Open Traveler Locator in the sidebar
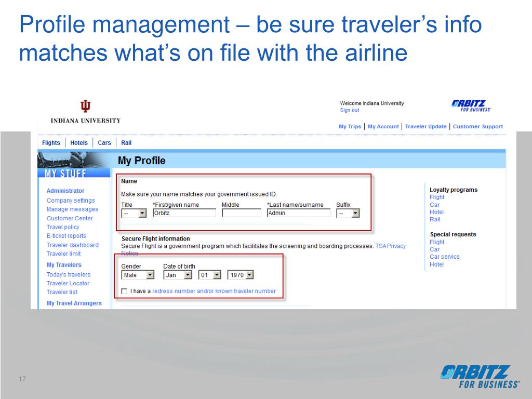Viewport: 532px width, 399px height. click(x=68, y=283)
